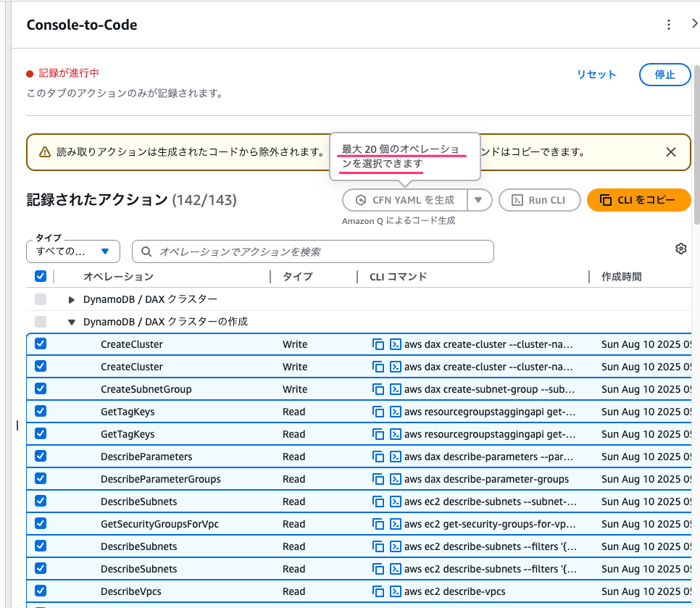Collapse the DynamoDB / DAX クラスターの作成 group
The image size is (700, 608).
tap(72, 322)
